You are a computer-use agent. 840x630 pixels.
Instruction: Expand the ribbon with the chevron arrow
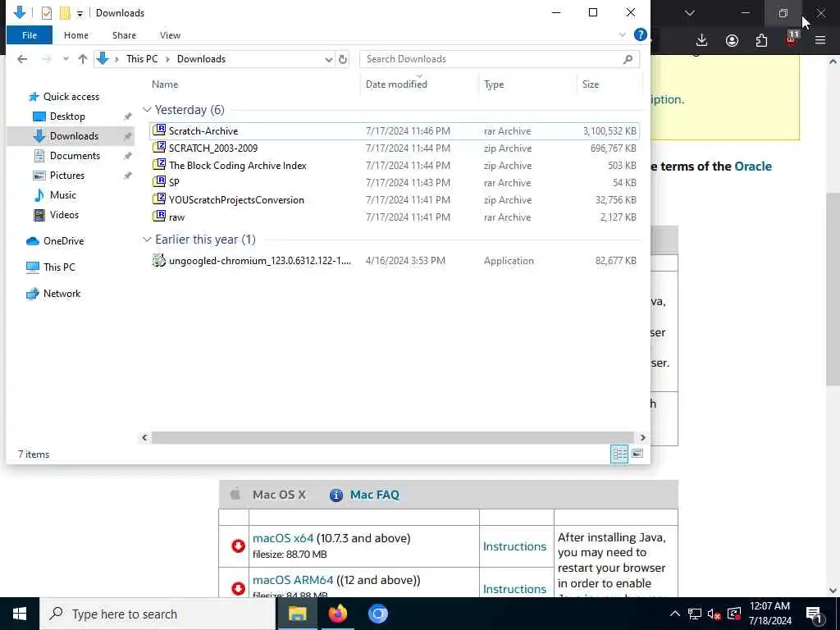(x=622, y=34)
